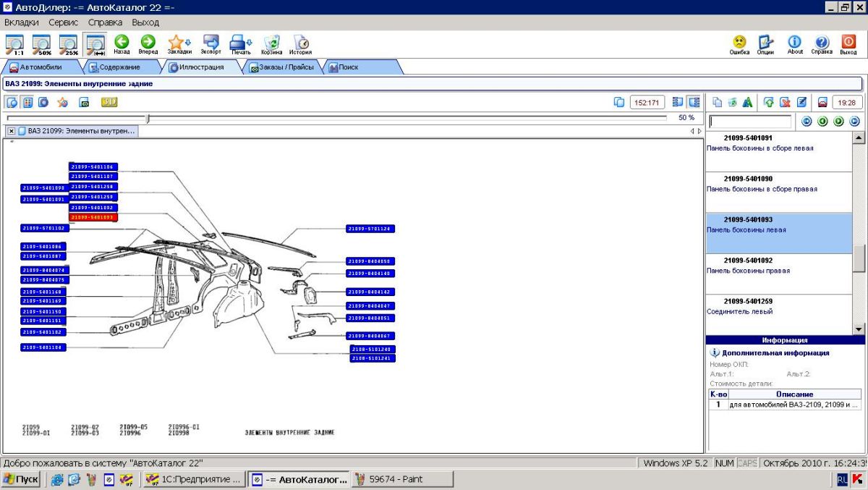
Task: Open the Вкладки menu
Action: [22, 22]
